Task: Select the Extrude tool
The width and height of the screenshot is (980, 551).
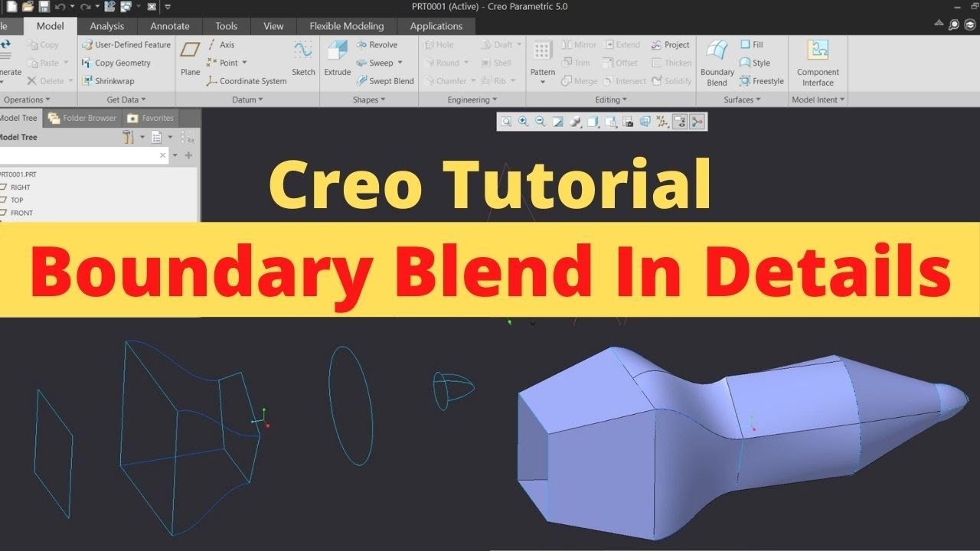Action: (337, 59)
